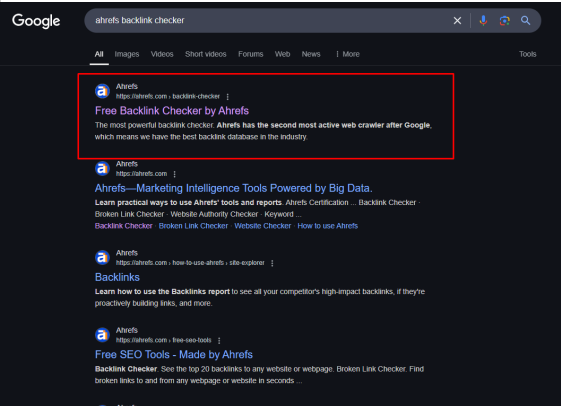Open the Short videos tab
This screenshot has height=406, width=561.
[x=206, y=54]
